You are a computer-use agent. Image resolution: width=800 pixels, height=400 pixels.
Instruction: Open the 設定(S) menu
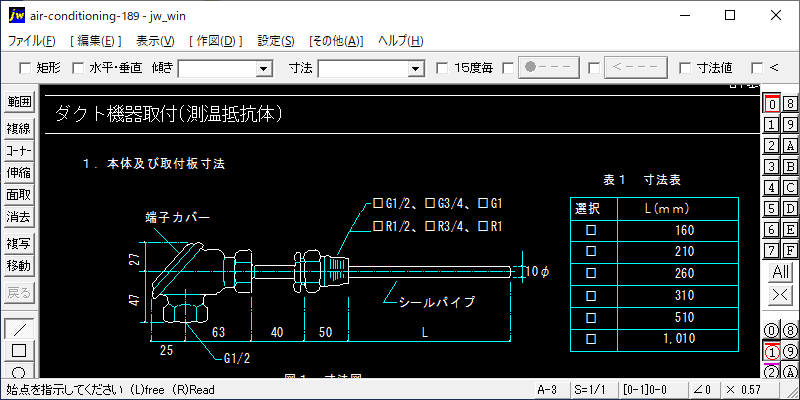pyautogui.click(x=275, y=41)
